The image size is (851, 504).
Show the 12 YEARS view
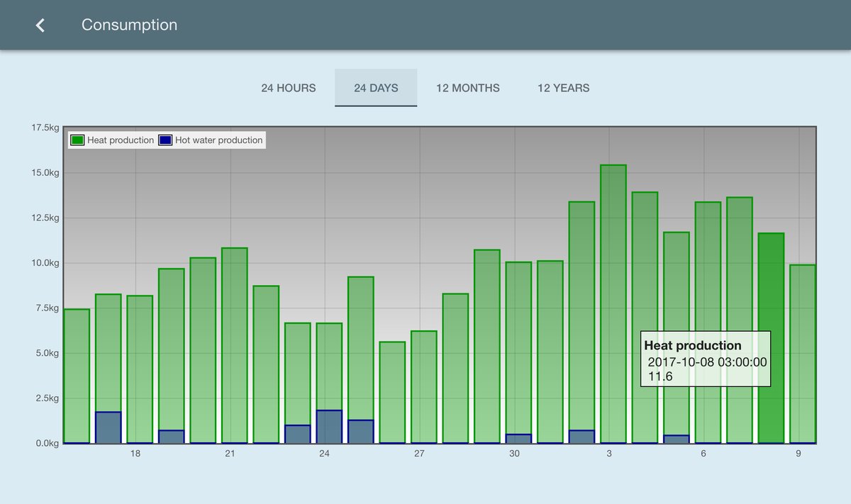tap(563, 88)
